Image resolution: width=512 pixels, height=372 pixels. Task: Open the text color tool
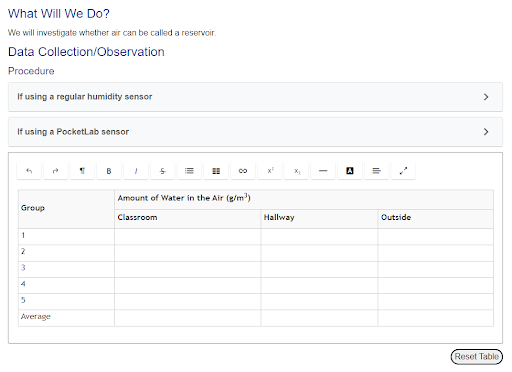350,171
